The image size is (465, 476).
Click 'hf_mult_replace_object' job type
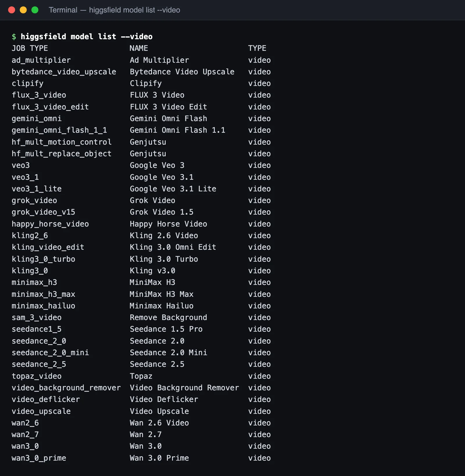click(x=62, y=154)
